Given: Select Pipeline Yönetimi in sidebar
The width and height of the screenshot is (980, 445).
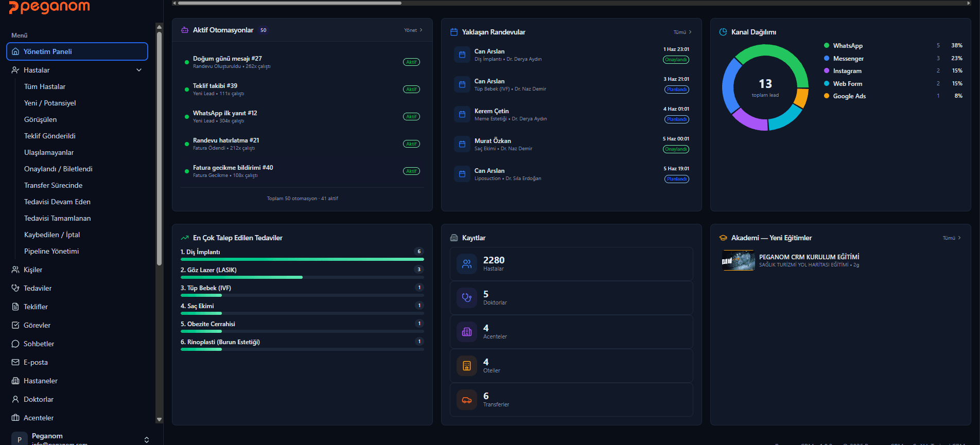Looking at the screenshot, I should (51, 251).
